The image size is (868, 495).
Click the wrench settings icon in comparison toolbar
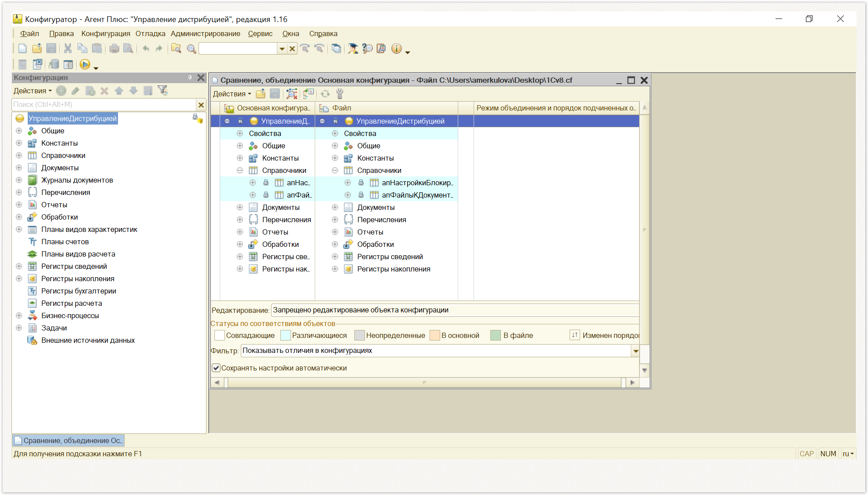point(340,94)
